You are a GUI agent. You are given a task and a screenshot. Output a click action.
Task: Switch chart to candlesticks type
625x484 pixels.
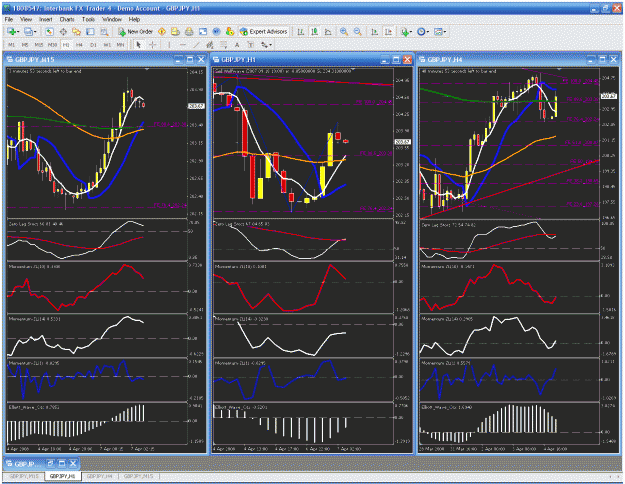click(x=314, y=31)
